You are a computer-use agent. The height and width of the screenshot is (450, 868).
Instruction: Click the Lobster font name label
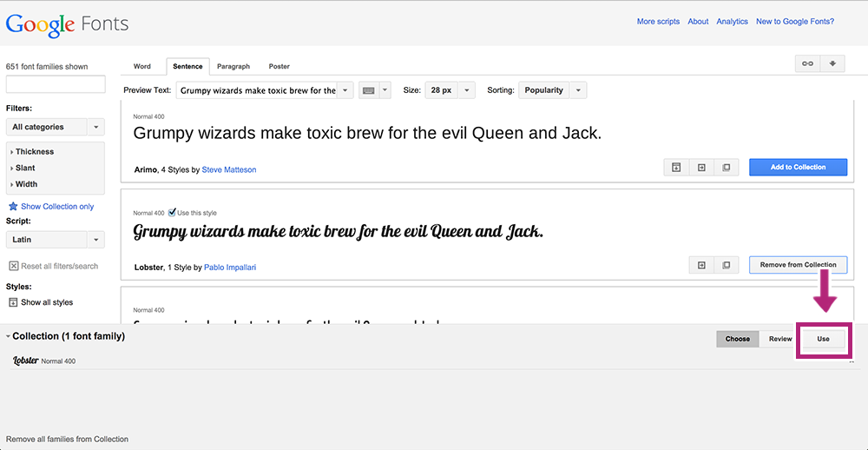click(149, 267)
